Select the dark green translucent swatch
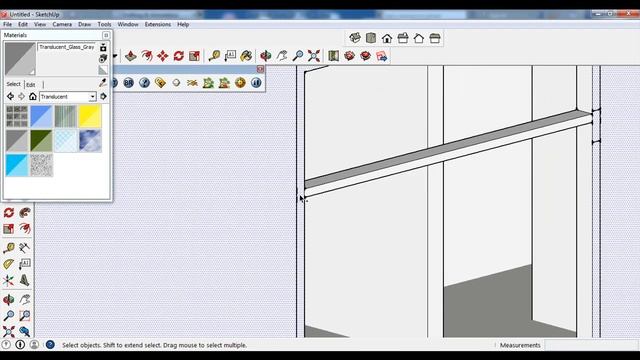Image resolution: width=640 pixels, height=360 pixels. coord(41,141)
